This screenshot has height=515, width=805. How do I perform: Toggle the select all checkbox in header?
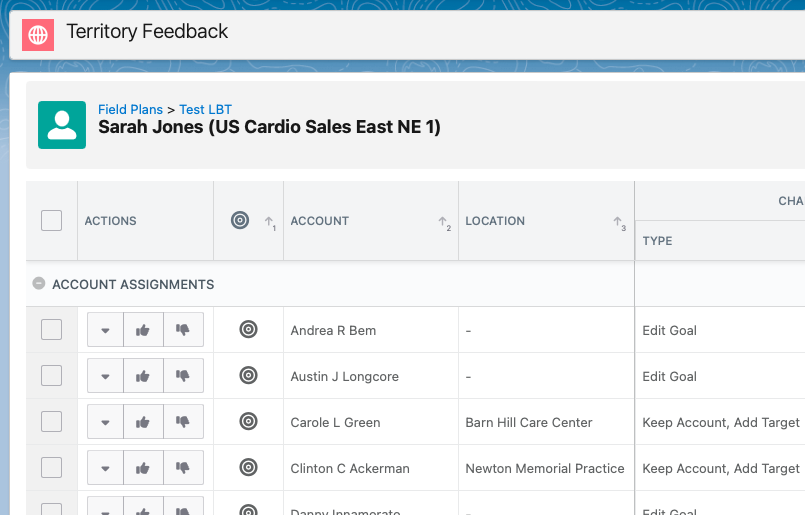[x=51, y=221]
